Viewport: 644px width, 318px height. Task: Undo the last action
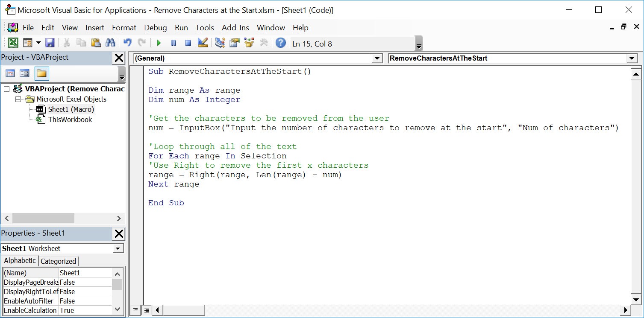[127, 43]
